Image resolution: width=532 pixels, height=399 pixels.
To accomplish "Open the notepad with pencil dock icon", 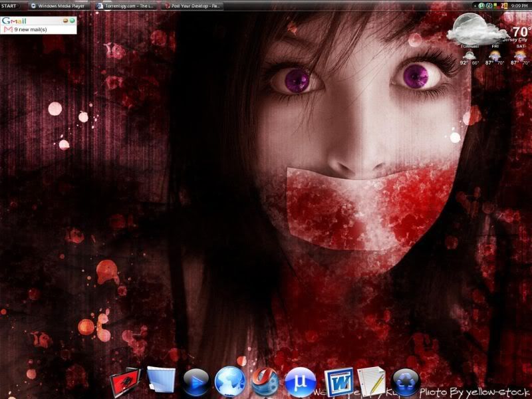I will click(x=372, y=381).
